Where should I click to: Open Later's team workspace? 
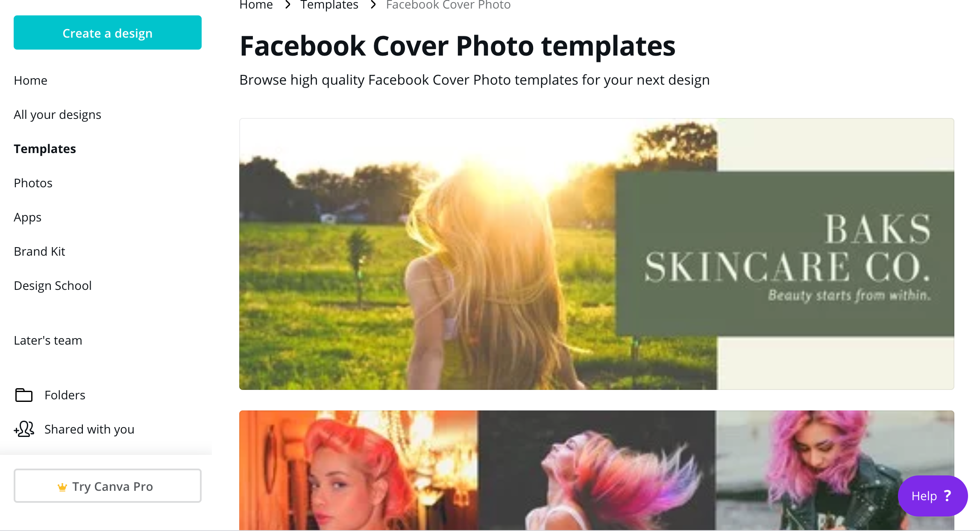48,340
